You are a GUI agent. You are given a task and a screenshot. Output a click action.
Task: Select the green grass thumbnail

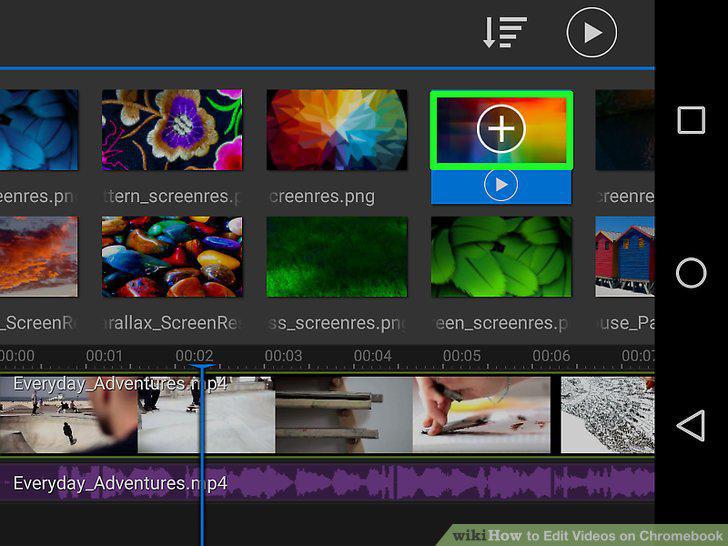(337, 257)
